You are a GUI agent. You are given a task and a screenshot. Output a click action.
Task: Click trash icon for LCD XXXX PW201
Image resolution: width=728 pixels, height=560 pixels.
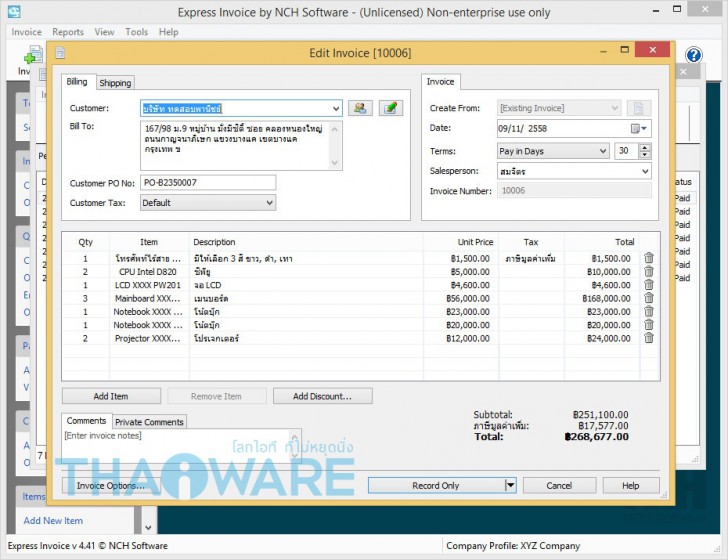click(648, 285)
